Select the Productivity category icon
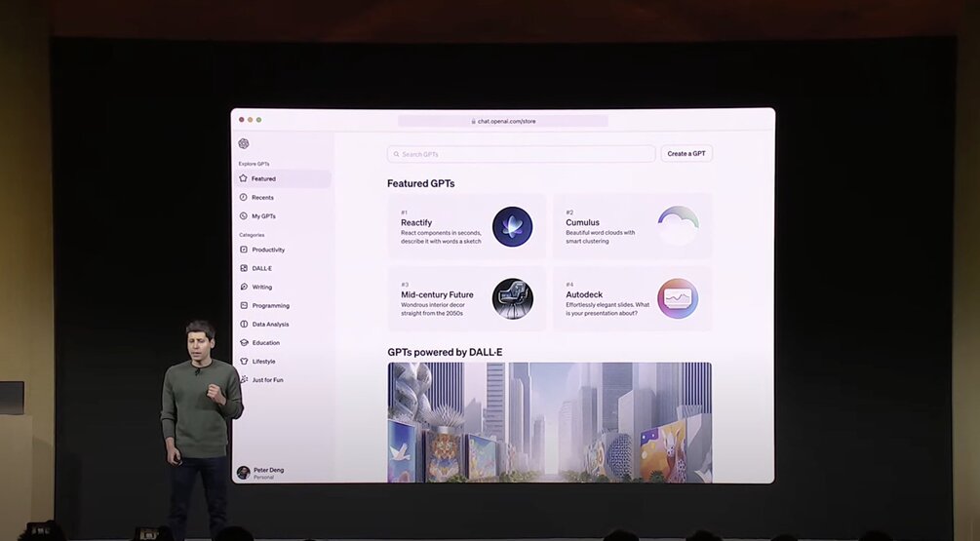The height and width of the screenshot is (541, 980). (244, 250)
